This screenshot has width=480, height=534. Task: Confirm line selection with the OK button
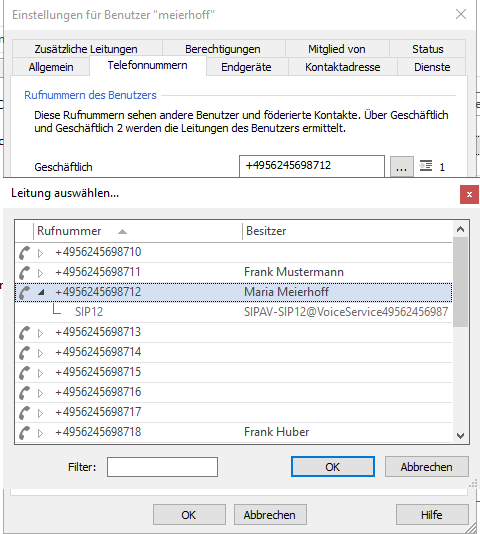pyautogui.click(x=333, y=467)
